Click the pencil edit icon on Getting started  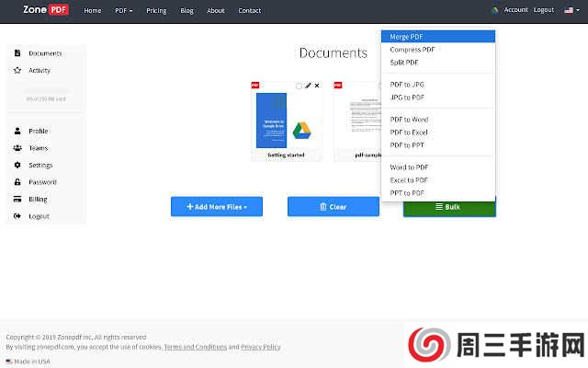coord(308,86)
